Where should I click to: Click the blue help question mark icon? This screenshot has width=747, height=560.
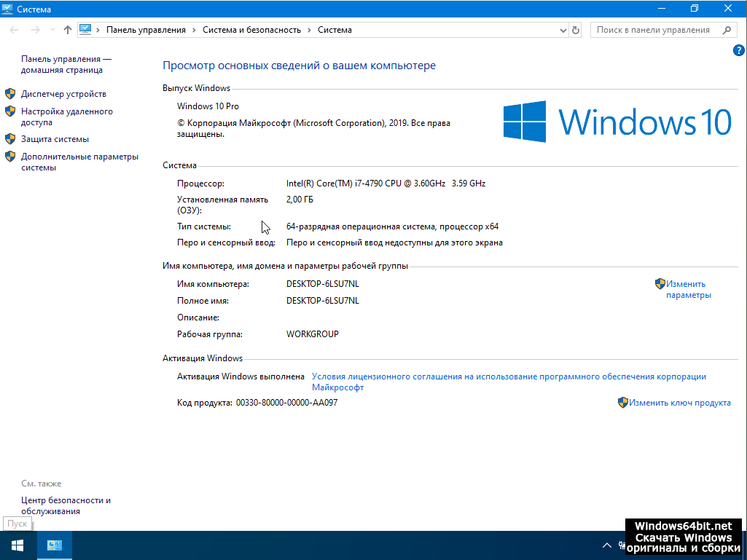738,50
